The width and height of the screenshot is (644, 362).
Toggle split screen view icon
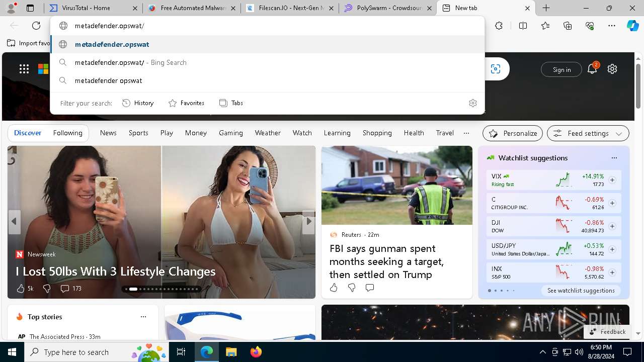[523, 26]
